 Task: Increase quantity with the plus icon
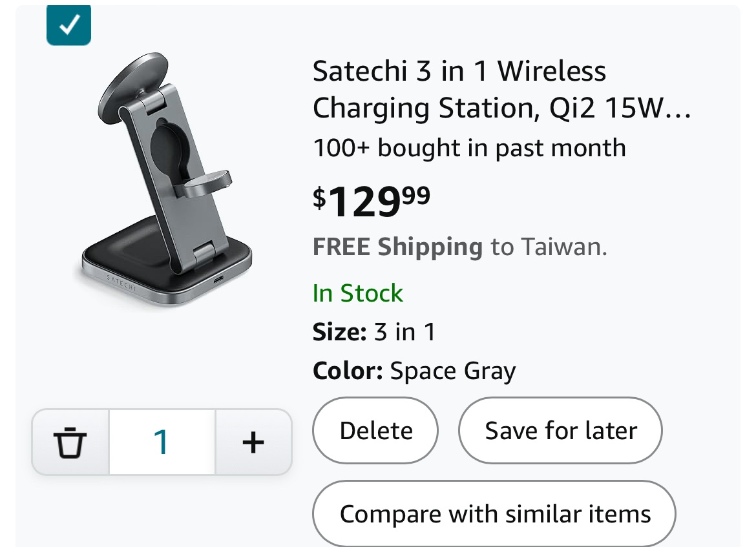coord(253,443)
